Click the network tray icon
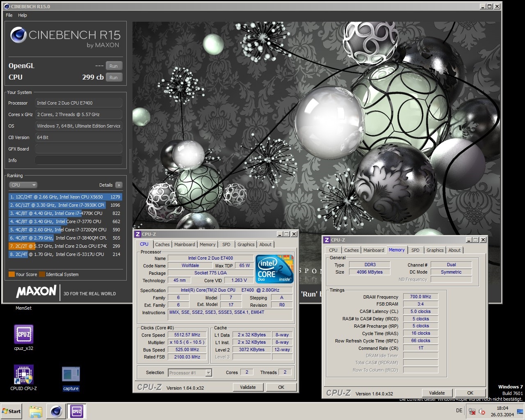525x420 pixels. 472,411
